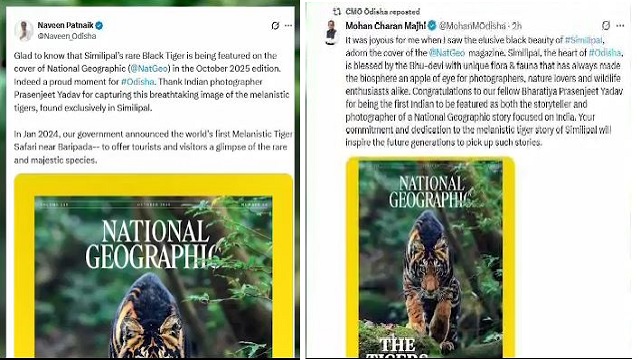The width and height of the screenshot is (640, 360).
Task: Open the @Naveen_Odisha handle
Action: (x=67, y=36)
